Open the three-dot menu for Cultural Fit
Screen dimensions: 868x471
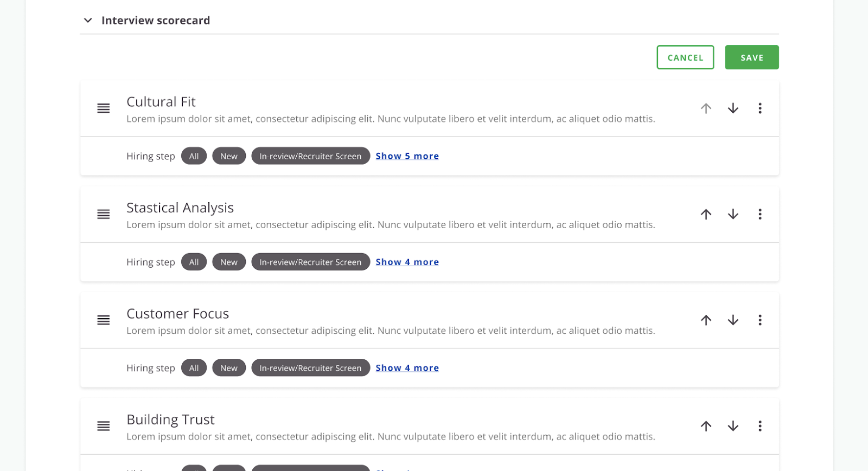tap(760, 108)
